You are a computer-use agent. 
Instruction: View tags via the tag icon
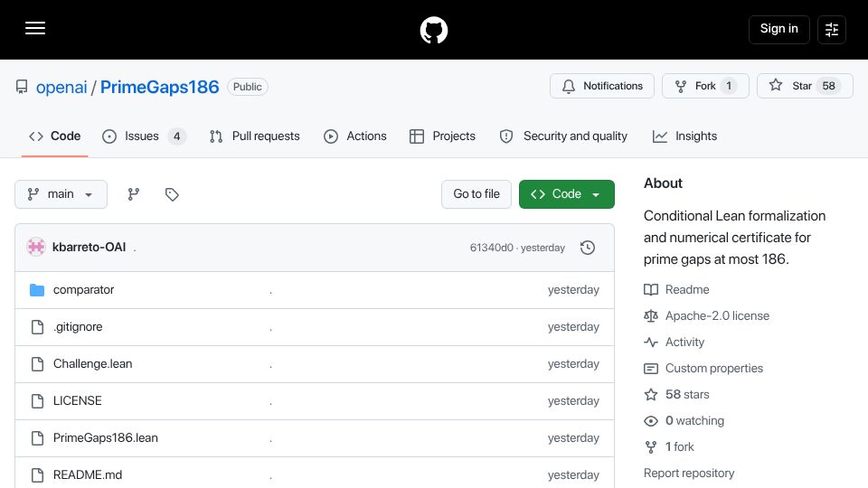(172, 194)
